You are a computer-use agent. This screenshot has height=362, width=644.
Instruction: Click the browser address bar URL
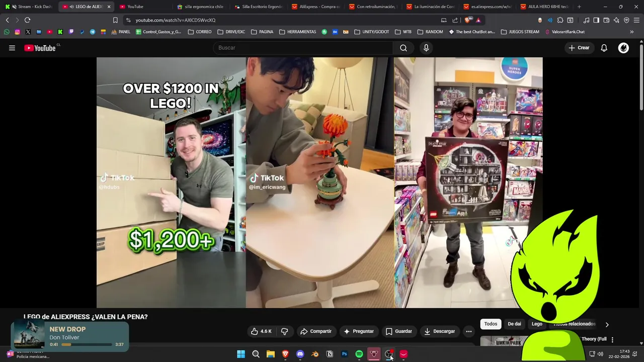point(175,20)
